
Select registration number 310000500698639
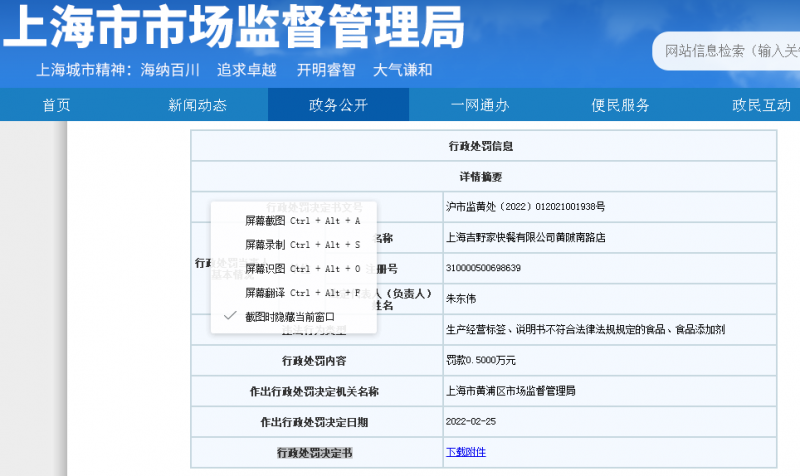pyautogui.click(x=483, y=268)
